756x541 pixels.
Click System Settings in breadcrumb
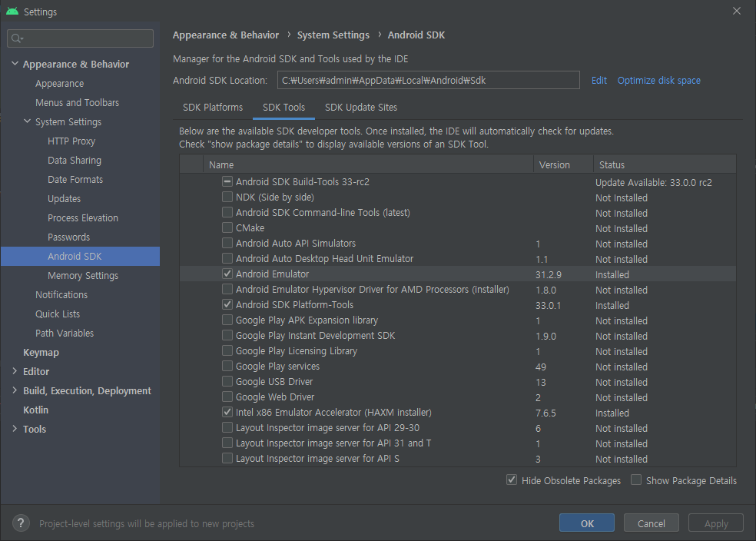(x=333, y=35)
